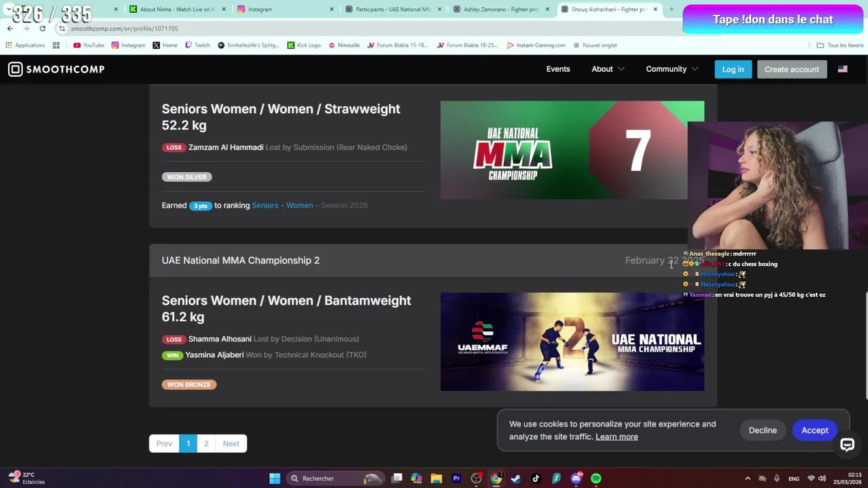Switch to the Participants UAE National tab
This screenshot has height=488, width=868.
(x=392, y=9)
